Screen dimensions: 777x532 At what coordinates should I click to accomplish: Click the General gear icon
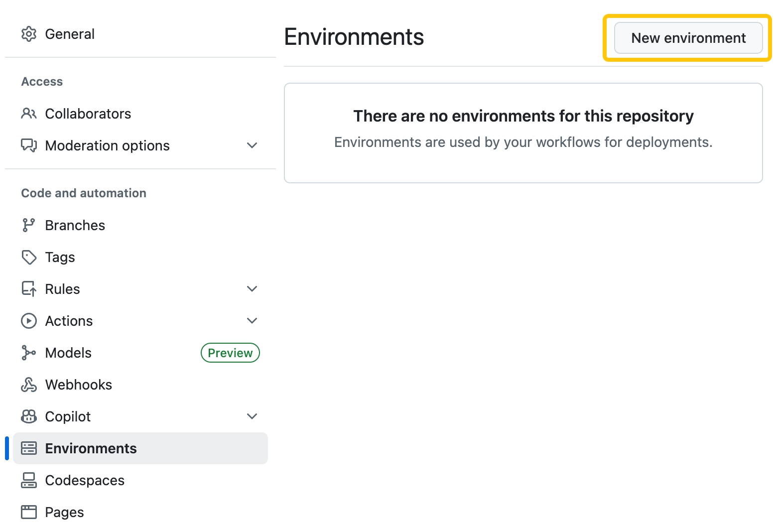click(29, 34)
